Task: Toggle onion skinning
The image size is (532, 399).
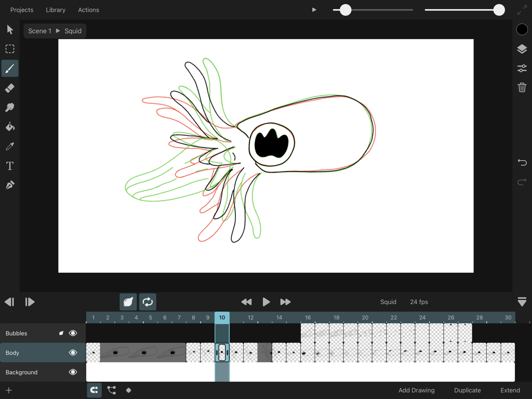Action: tap(128, 302)
